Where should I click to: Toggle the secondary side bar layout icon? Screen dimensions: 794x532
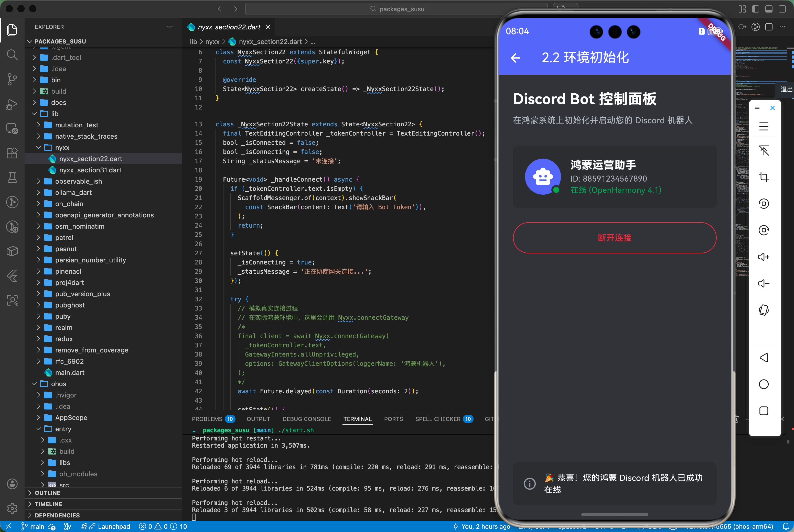782,9
